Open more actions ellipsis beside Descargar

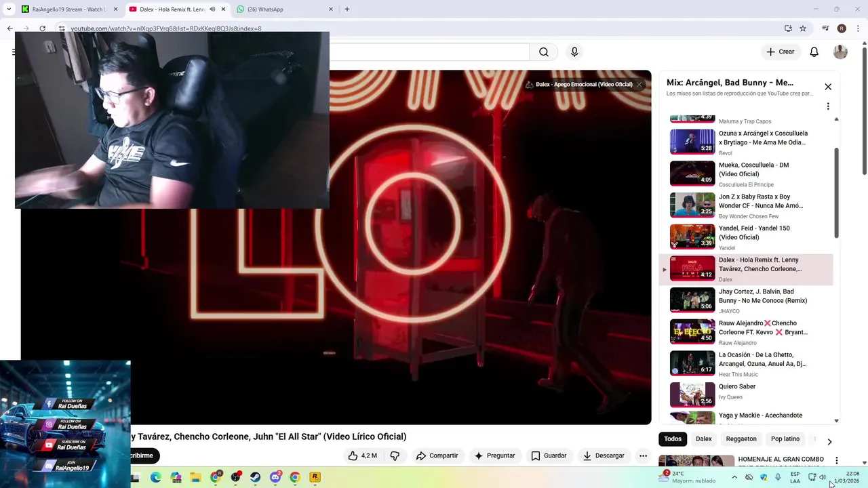point(643,455)
